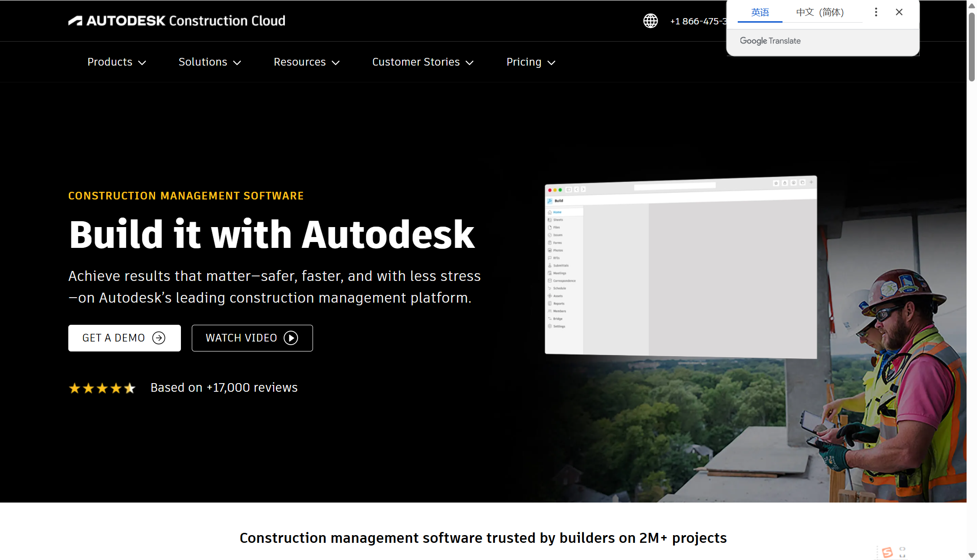Viewport: 977px width, 560px height.
Task: Click the screenshot icon beside Sogou icon
Action: click(x=902, y=552)
